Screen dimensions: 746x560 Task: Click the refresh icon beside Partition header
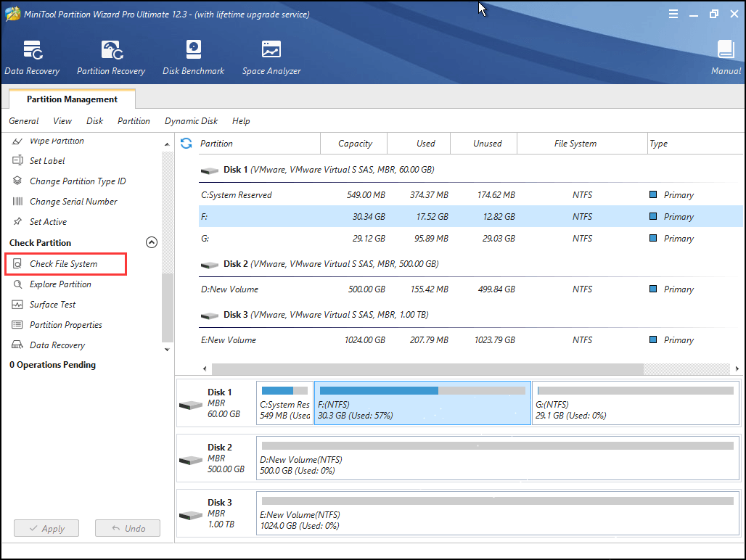[x=186, y=143]
